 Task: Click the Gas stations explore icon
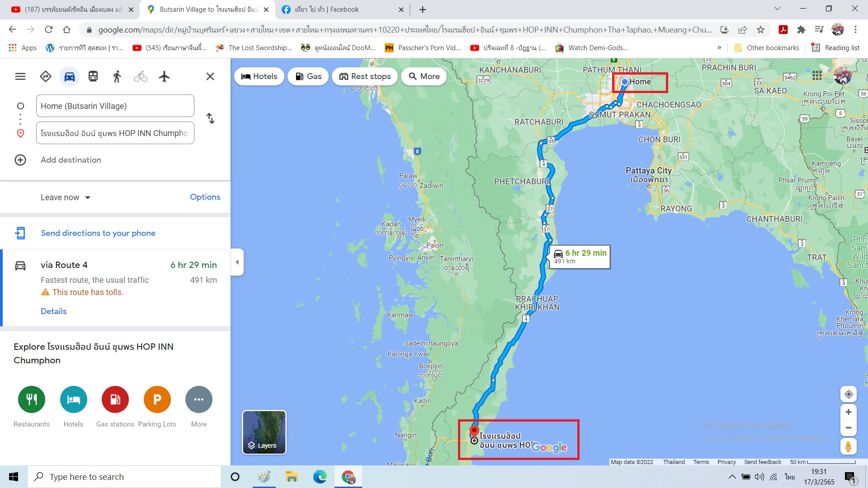tap(115, 399)
